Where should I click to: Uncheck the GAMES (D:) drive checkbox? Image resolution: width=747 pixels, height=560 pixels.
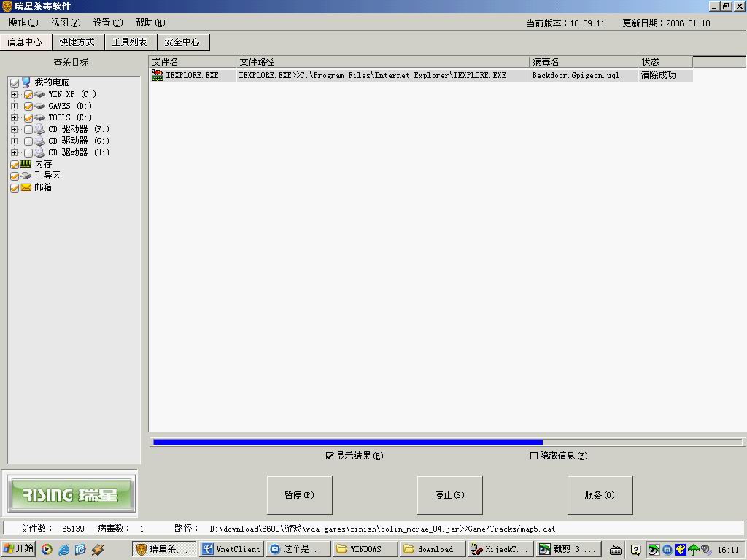coord(28,106)
